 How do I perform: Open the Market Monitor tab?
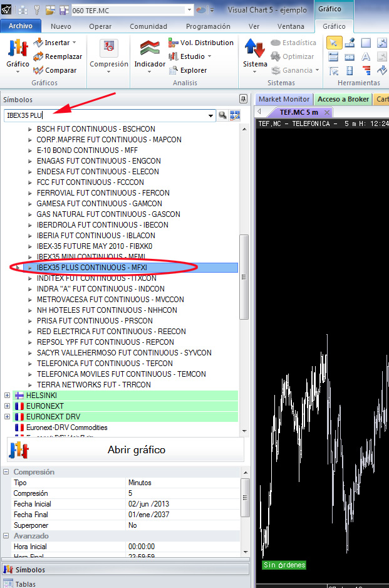click(284, 99)
